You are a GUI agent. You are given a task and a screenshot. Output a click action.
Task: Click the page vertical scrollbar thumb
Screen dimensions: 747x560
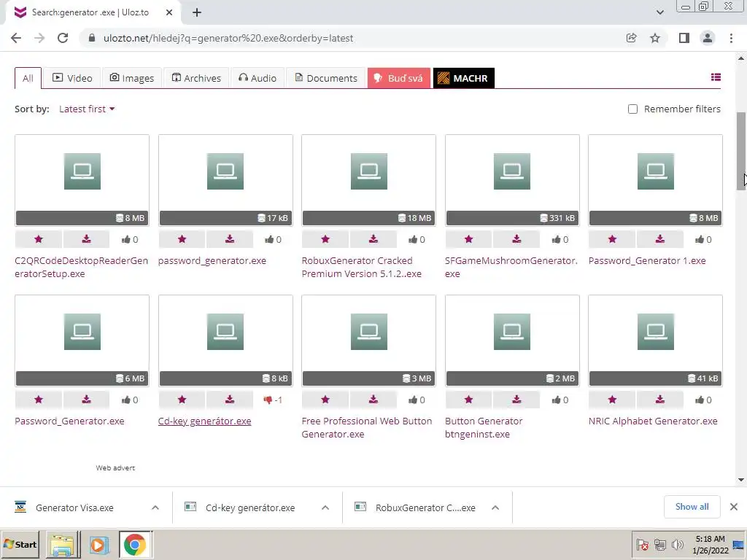[x=741, y=152]
